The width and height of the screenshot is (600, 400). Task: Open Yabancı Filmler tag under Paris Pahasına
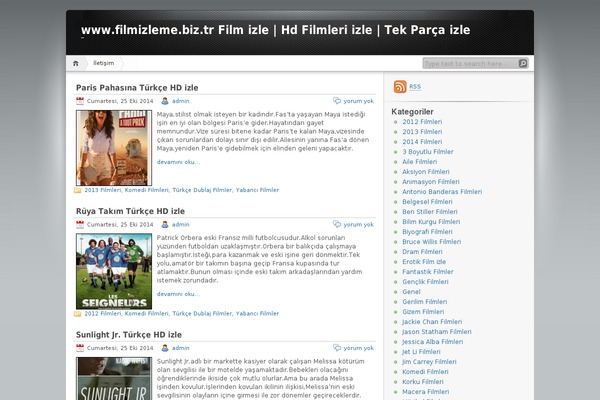(257, 190)
